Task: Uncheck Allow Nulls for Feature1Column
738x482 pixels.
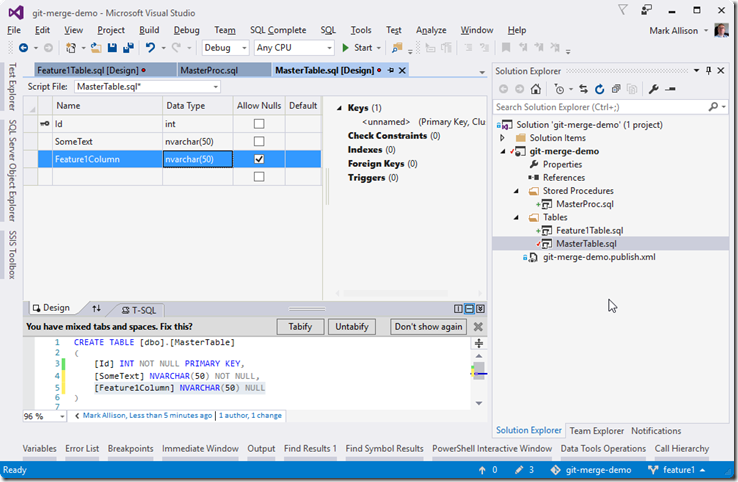Action: tap(259, 159)
